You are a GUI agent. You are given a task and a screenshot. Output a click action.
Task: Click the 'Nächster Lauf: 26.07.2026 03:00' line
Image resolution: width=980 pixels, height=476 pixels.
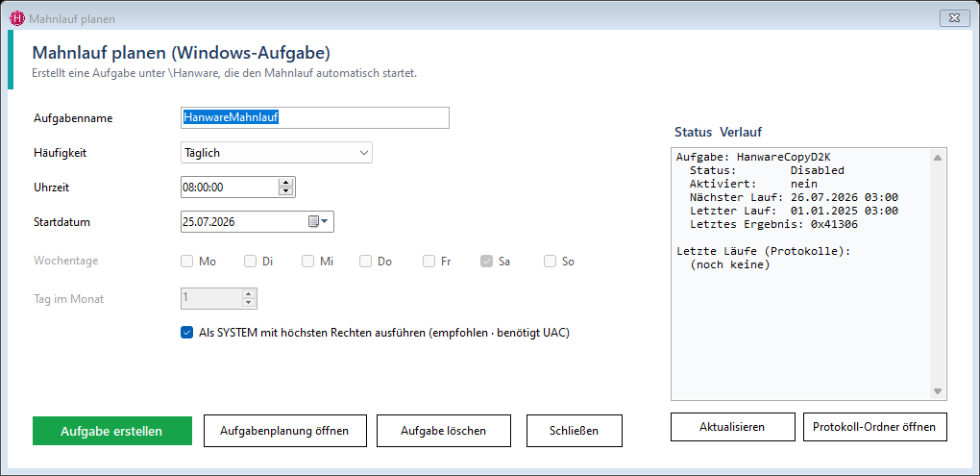[x=794, y=198]
